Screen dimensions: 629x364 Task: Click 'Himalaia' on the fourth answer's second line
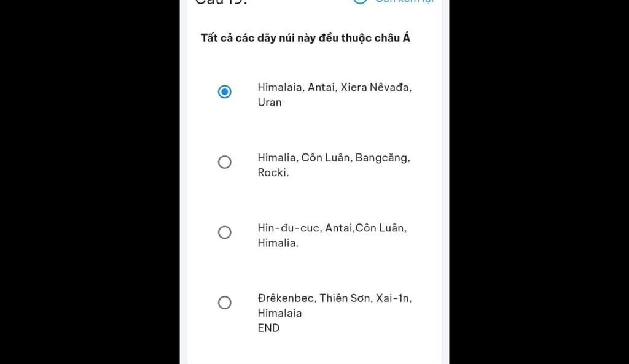tap(279, 313)
